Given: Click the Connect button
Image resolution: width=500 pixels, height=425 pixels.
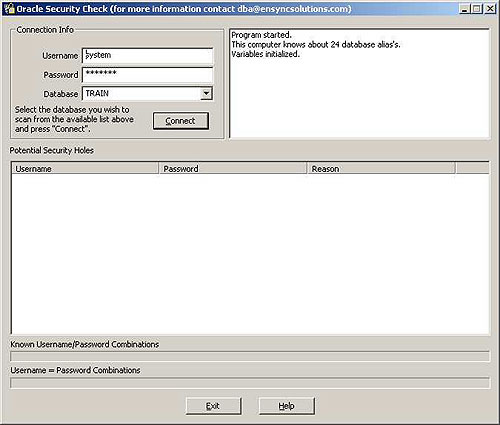Looking at the screenshot, I should pos(181,121).
